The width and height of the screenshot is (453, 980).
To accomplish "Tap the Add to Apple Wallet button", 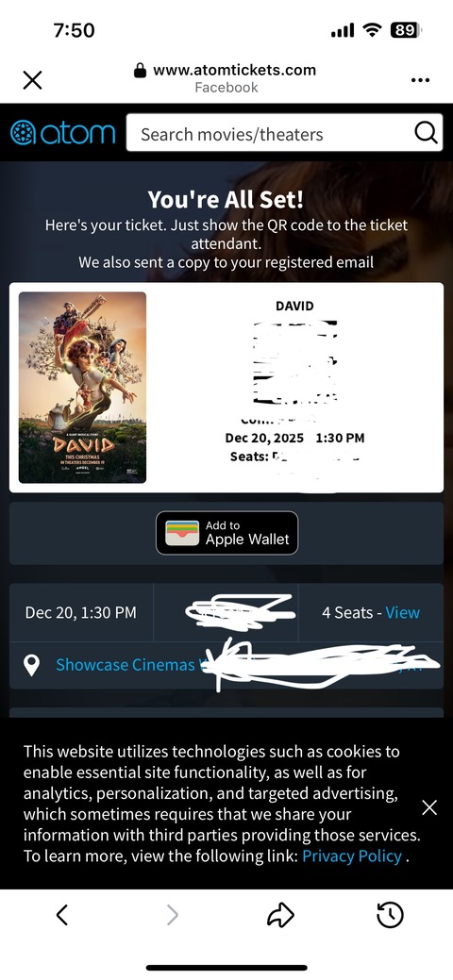I will pos(227,533).
